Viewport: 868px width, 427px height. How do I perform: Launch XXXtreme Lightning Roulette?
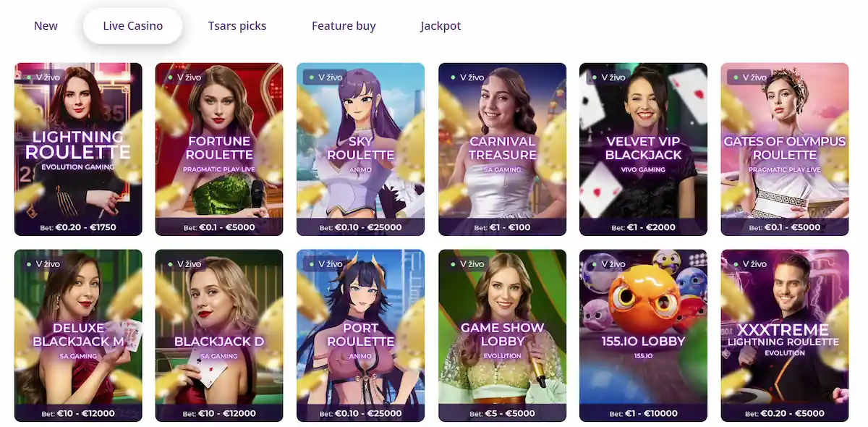785,336
